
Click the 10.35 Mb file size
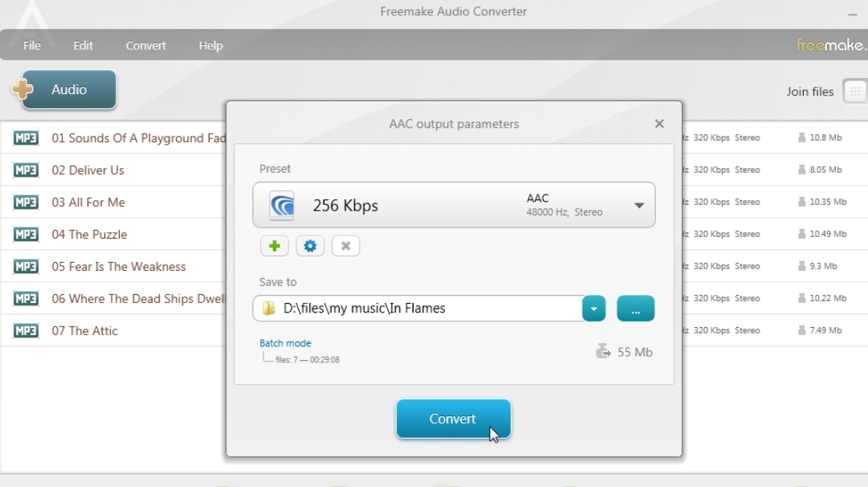pyautogui.click(x=828, y=202)
